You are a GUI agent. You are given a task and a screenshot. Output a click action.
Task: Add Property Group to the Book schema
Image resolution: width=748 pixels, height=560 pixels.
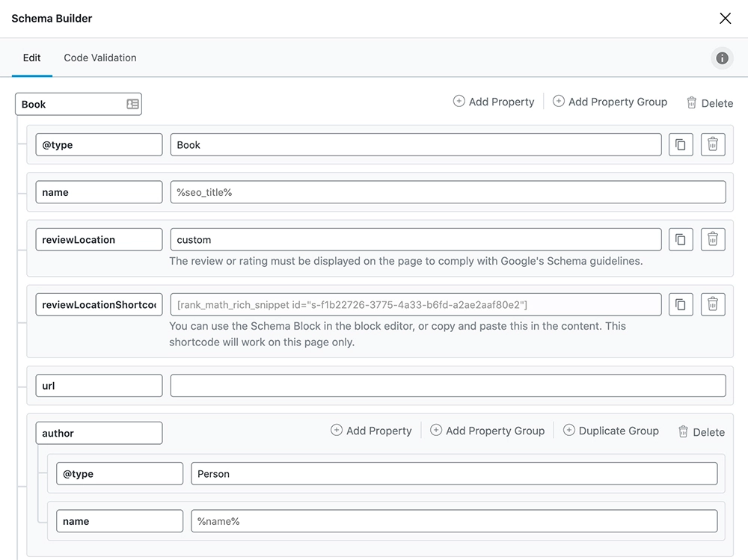pyautogui.click(x=610, y=102)
